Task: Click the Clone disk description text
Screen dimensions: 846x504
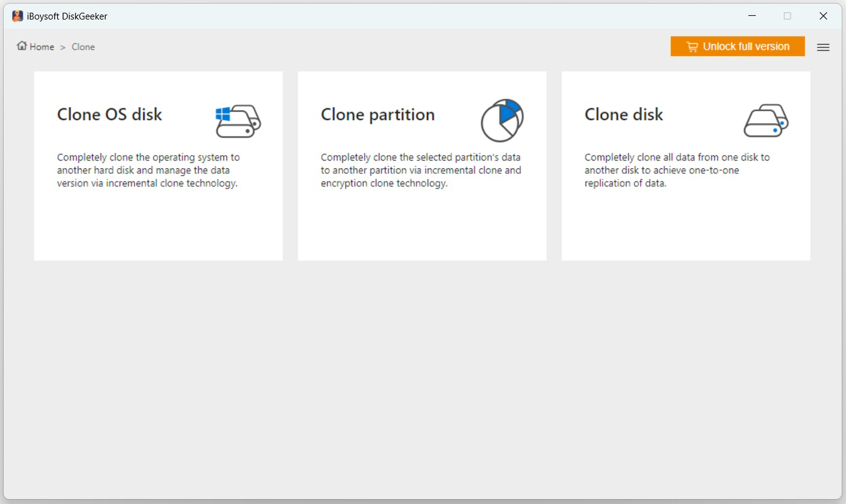Action: [x=677, y=170]
